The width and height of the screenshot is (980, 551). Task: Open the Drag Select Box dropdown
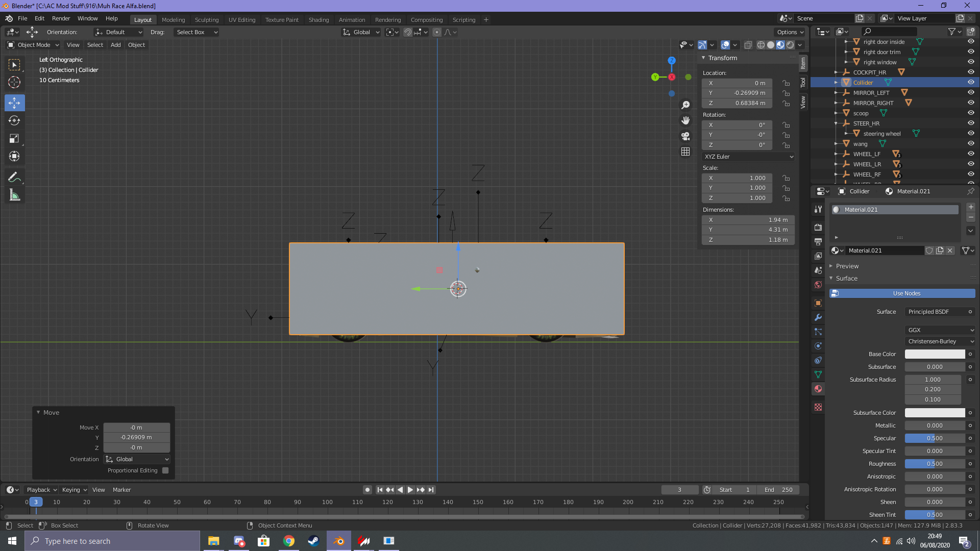[197, 32]
